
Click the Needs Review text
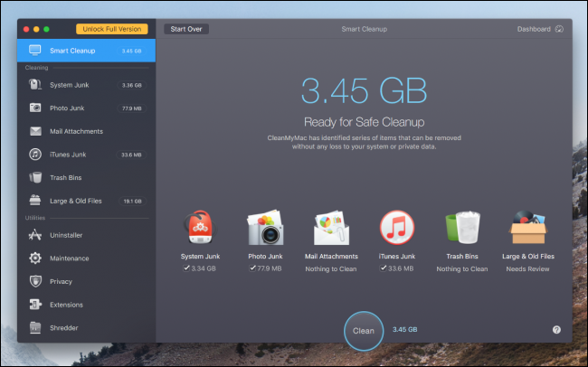click(527, 268)
